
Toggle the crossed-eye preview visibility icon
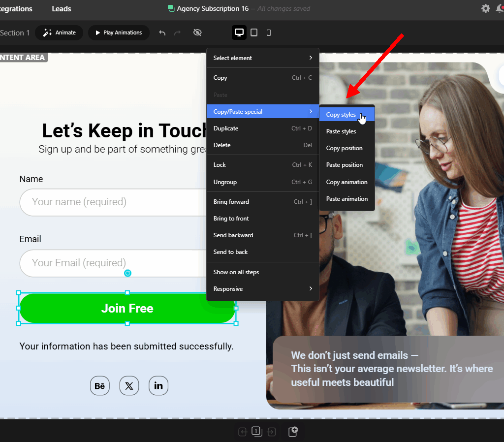click(x=197, y=32)
